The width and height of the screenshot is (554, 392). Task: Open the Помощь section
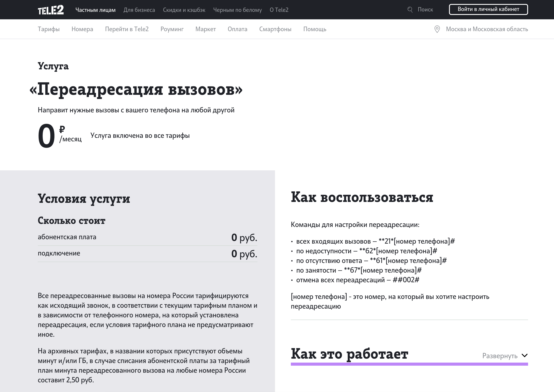click(315, 29)
